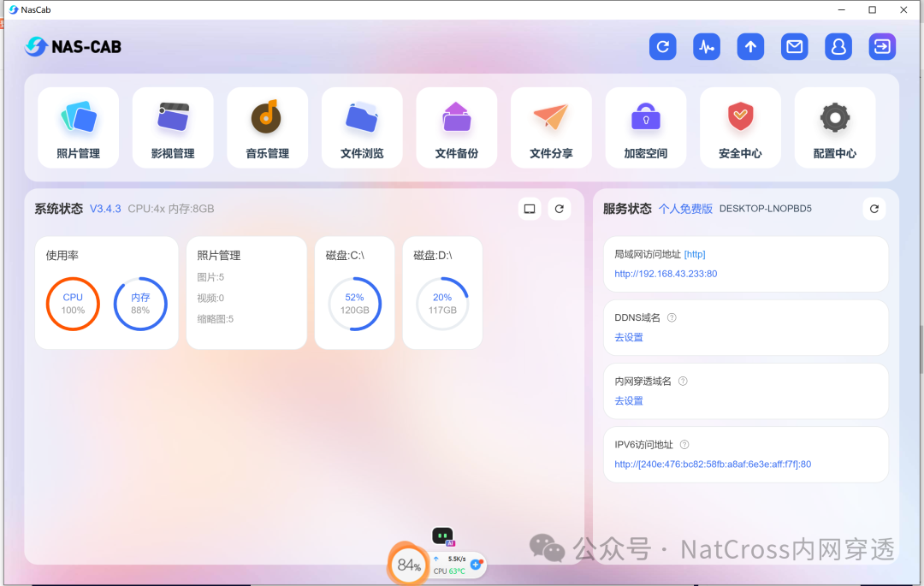Open 去设置 link under DDNS域名
Image resolution: width=924 pixels, height=586 pixels.
tap(628, 337)
